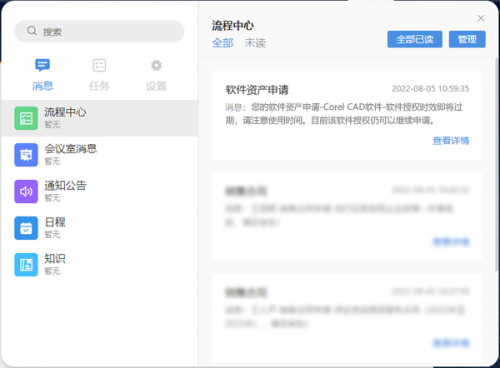Viewport: 500px width, 368px height.
Task: Switch to the 全部 tab
Action: [223, 43]
